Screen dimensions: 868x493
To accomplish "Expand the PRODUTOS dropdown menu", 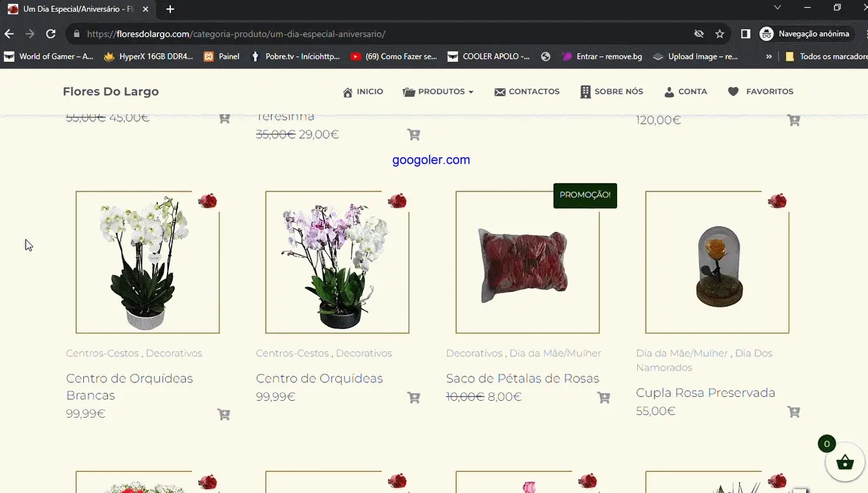I will pos(439,92).
